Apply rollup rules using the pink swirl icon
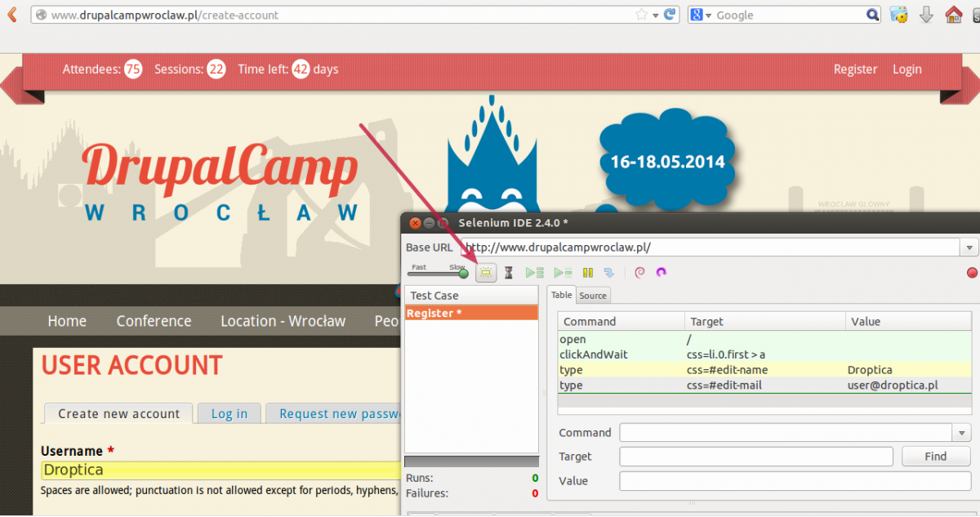Screen dimensions: 980x517 click(639, 273)
